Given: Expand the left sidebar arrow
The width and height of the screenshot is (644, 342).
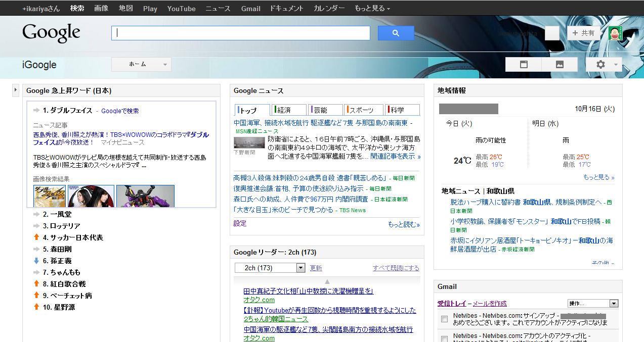Looking at the screenshot, I should click(x=16, y=90).
